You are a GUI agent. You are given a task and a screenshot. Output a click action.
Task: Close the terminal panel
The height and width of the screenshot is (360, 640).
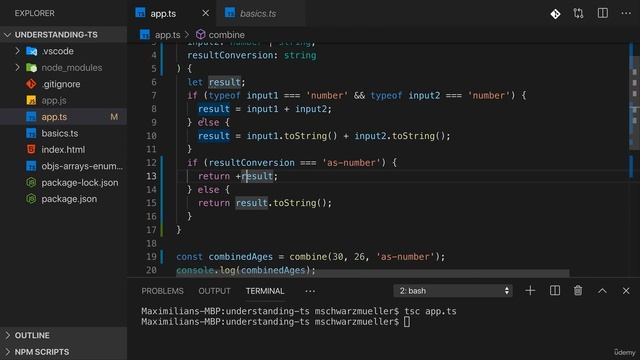(626, 291)
